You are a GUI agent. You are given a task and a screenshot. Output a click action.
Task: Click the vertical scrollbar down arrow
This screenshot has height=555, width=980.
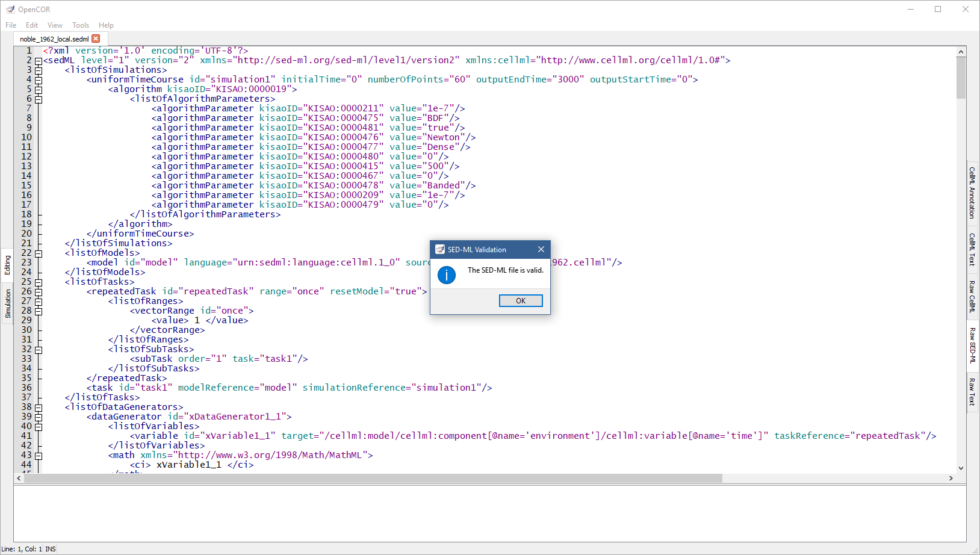(961, 468)
